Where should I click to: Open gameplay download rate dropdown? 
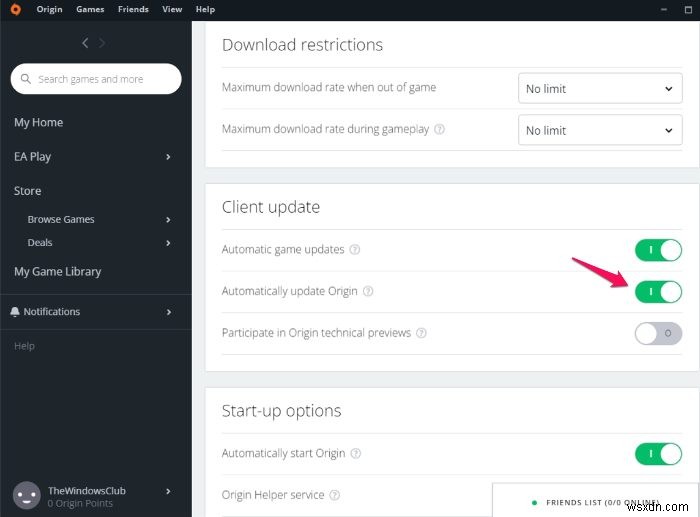click(x=600, y=130)
